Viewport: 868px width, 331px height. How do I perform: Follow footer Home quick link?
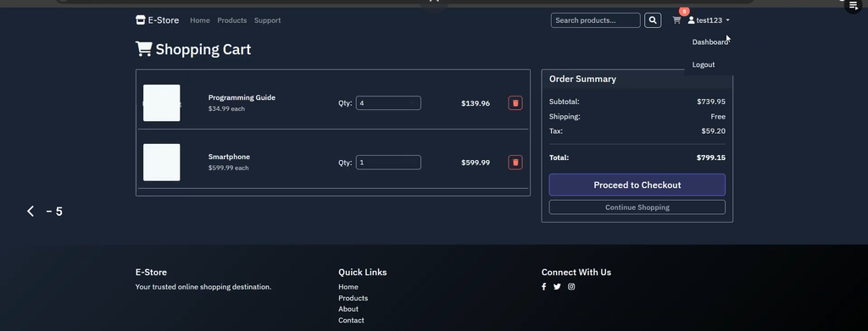[348, 287]
